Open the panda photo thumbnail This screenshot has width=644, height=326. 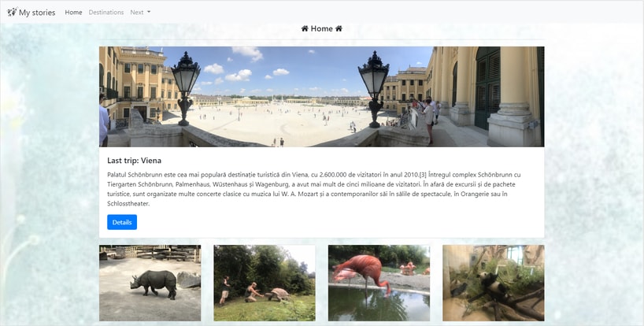(x=494, y=283)
